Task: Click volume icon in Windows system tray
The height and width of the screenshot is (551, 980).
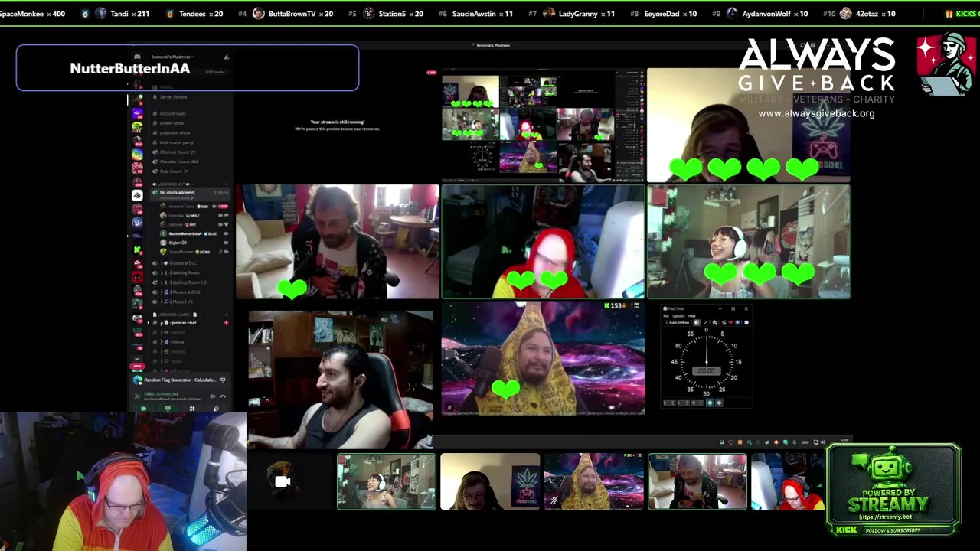Action: point(823,442)
